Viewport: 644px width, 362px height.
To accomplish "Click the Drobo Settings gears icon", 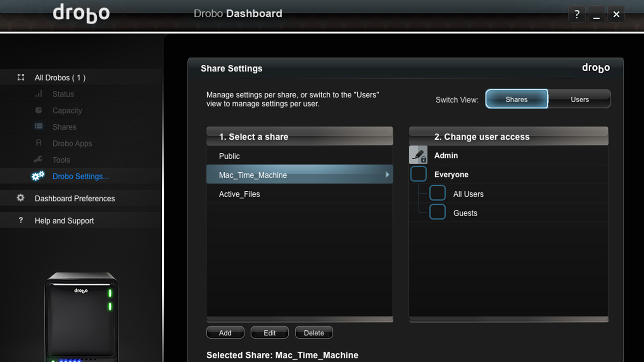I will click(38, 176).
